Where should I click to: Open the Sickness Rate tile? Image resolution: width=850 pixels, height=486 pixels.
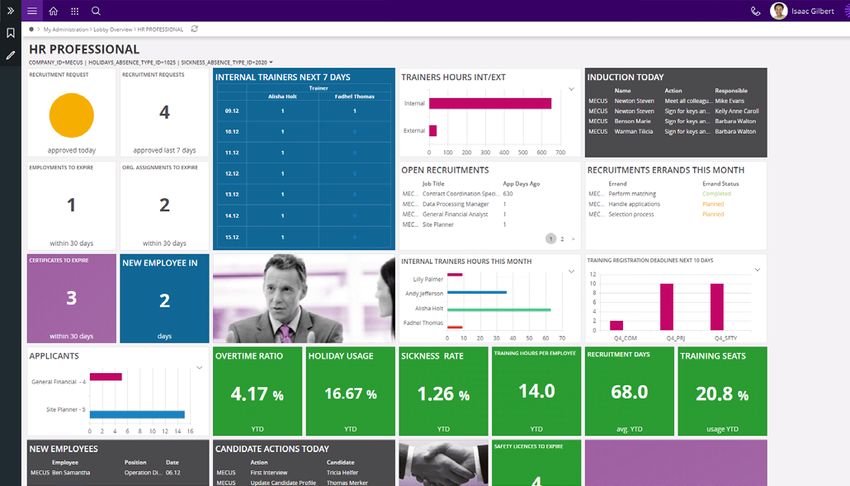point(443,391)
